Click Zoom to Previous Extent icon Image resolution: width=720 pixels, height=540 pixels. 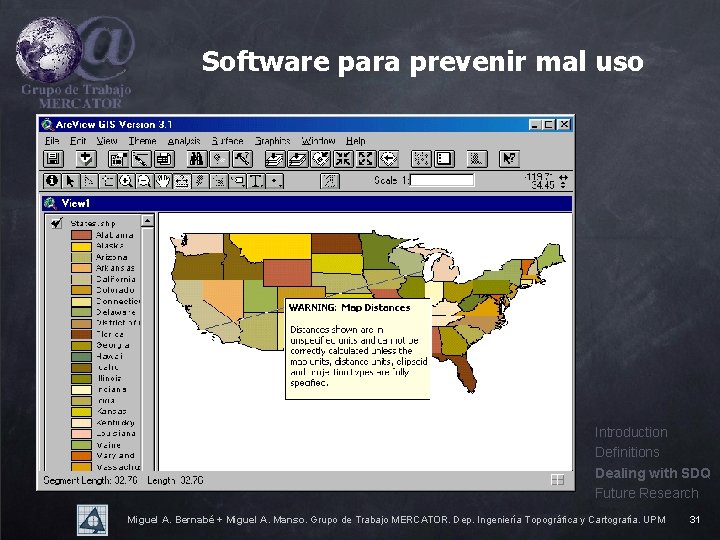388,159
